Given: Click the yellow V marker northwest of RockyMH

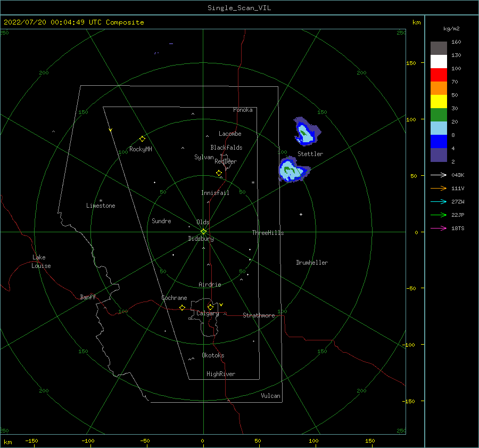Looking at the screenshot, I should [x=111, y=130].
